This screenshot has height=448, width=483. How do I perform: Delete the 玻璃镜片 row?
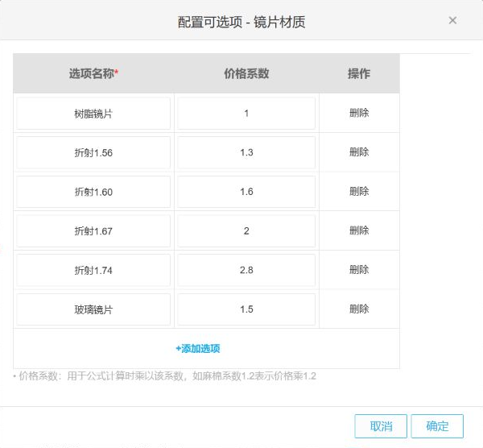[359, 309]
